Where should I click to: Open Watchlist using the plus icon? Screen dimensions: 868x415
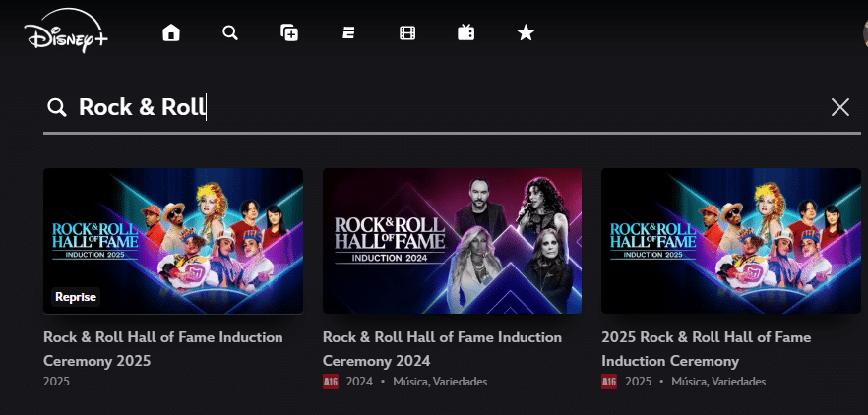click(x=289, y=33)
